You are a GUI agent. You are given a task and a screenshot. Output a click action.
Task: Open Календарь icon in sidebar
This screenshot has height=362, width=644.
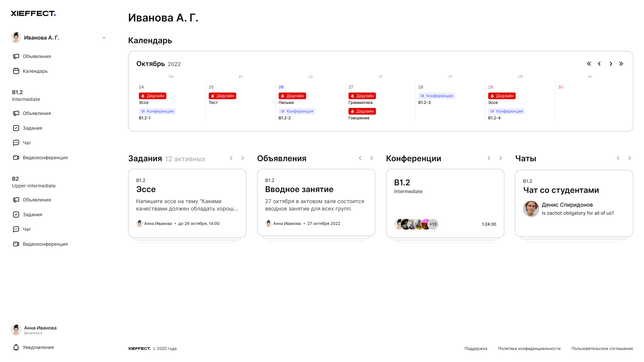coord(16,71)
